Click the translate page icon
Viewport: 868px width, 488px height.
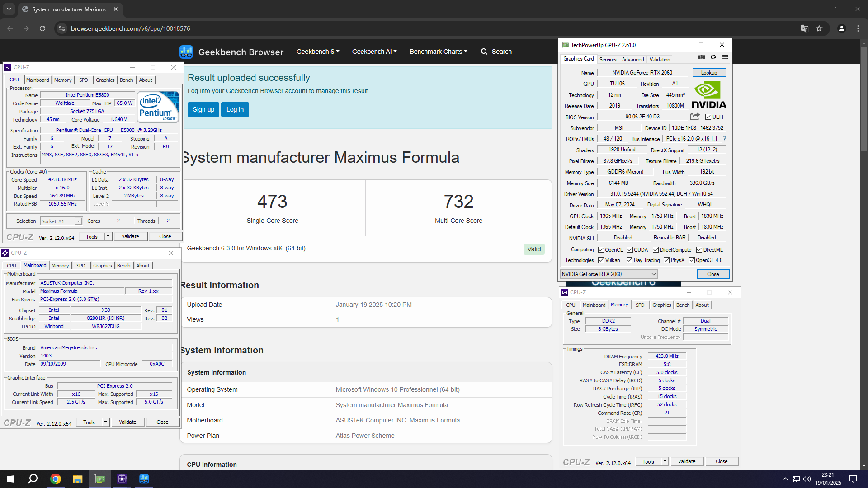tap(805, 28)
